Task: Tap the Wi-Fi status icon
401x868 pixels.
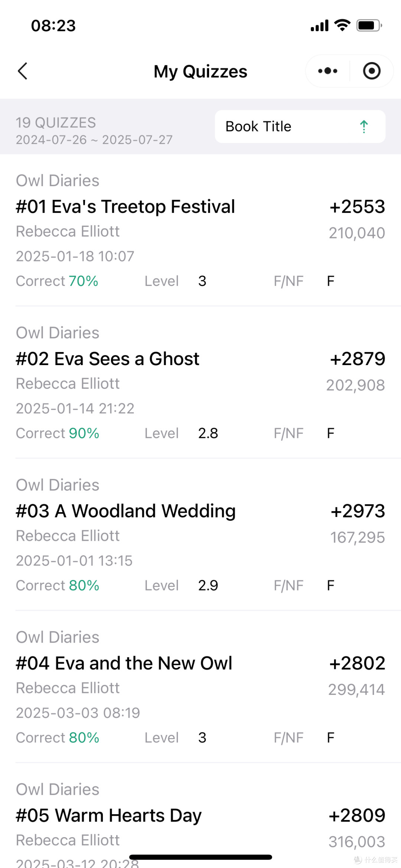Action: tap(342, 25)
